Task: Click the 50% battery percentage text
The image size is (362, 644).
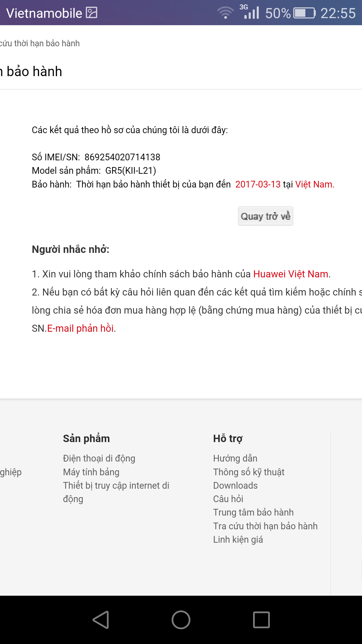Action: coord(278,13)
